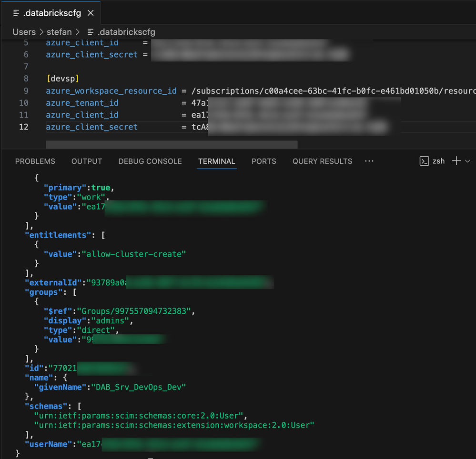
Task: Click the zsh terminal shell icon
Action: 424,161
